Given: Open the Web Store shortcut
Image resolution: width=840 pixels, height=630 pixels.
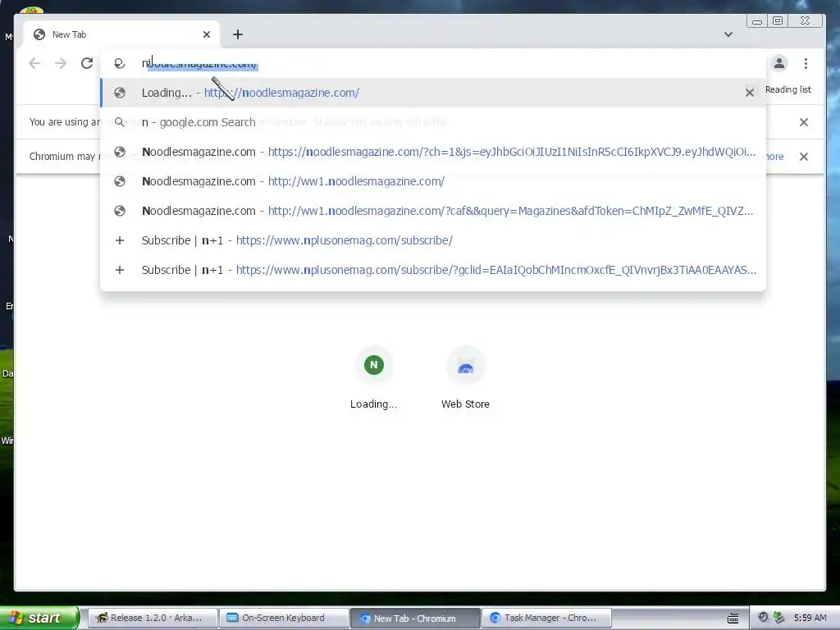Looking at the screenshot, I should click(466, 377).
